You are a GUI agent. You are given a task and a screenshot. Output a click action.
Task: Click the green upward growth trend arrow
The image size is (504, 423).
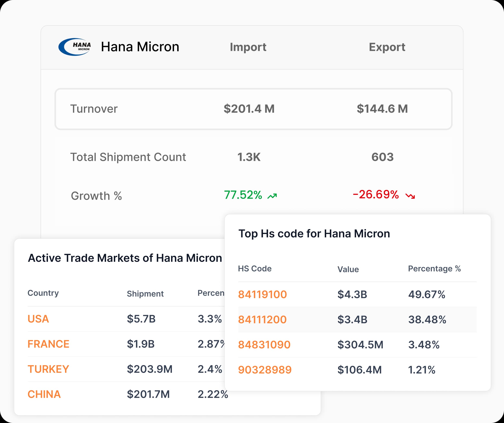pyautogui.click(x=272, y=196)
